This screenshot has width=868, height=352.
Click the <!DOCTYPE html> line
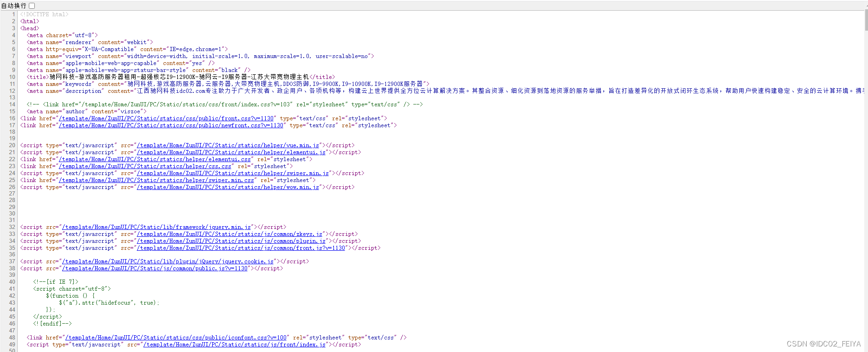[x=44, y=14]
